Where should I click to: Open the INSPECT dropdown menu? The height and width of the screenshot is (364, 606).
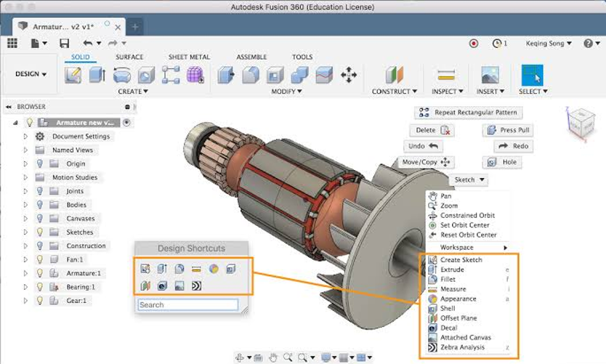(x=447, y=92)
